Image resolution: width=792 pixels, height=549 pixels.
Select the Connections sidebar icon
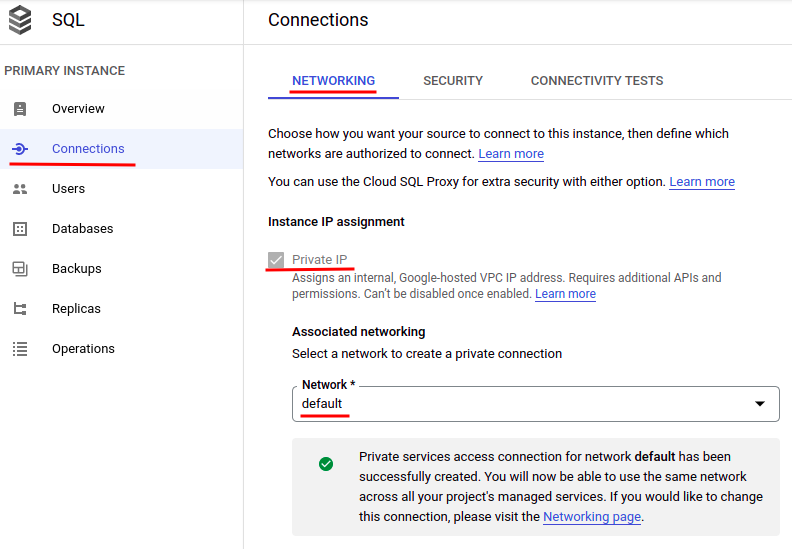point(20,149)
